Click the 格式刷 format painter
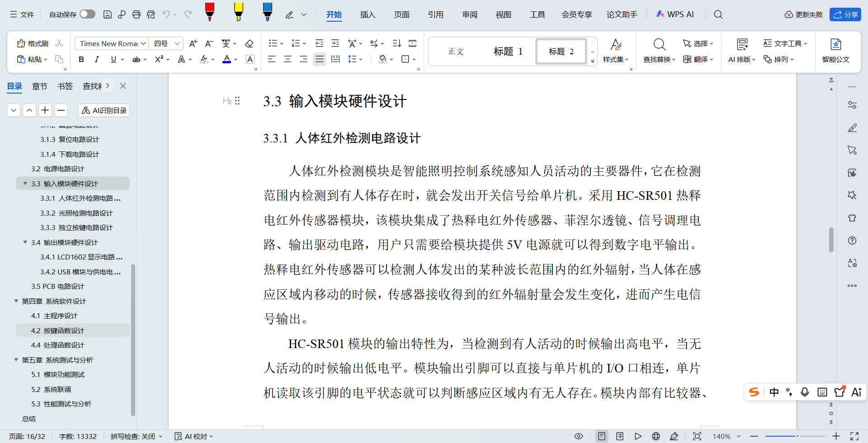 [x=33, y=43]
